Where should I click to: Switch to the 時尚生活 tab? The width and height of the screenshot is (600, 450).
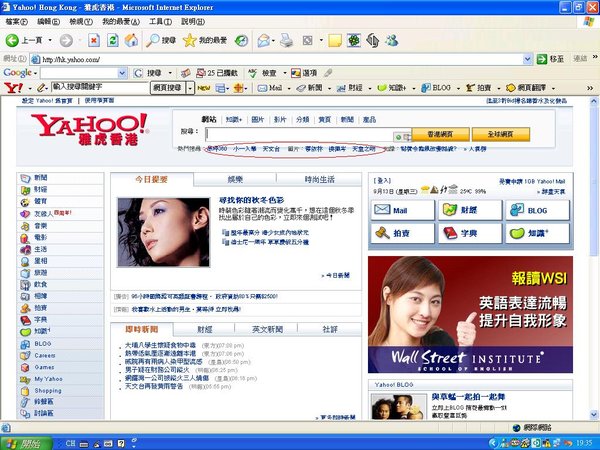click(320, 179)
